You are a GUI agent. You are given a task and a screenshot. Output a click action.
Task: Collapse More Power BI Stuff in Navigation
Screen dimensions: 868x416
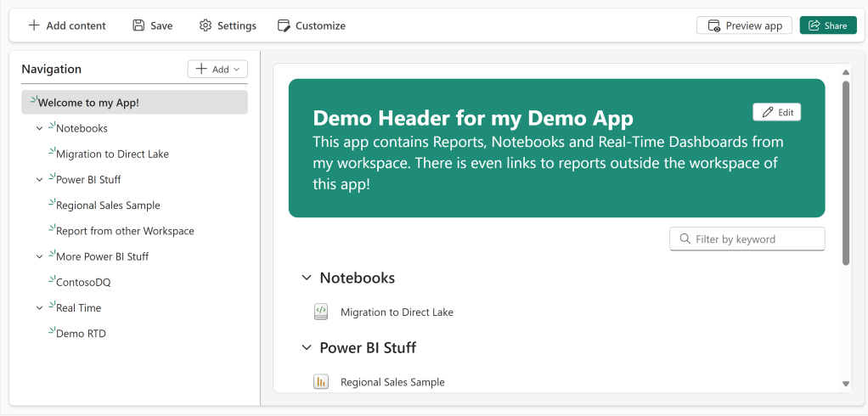(x=39, y=256)
